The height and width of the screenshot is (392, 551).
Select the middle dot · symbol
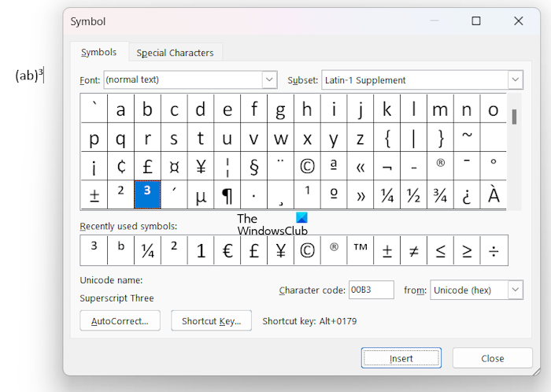point(253,194)
